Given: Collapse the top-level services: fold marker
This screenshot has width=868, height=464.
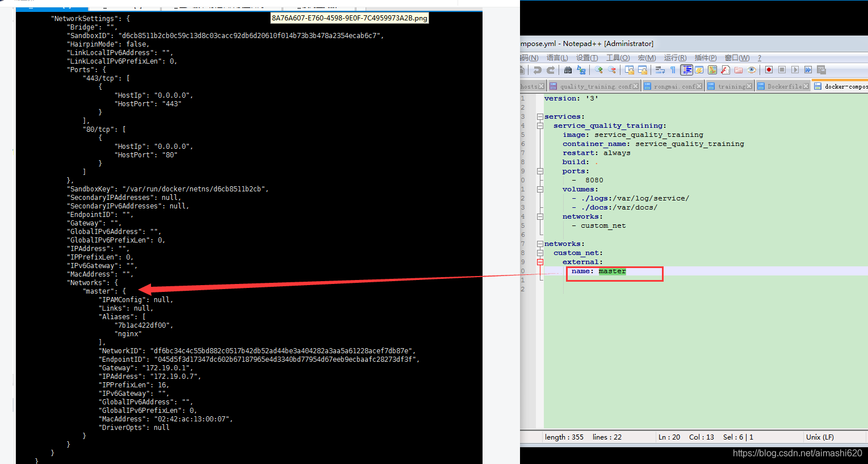Looking at the screenshot, I should click(x=540, y=116).
